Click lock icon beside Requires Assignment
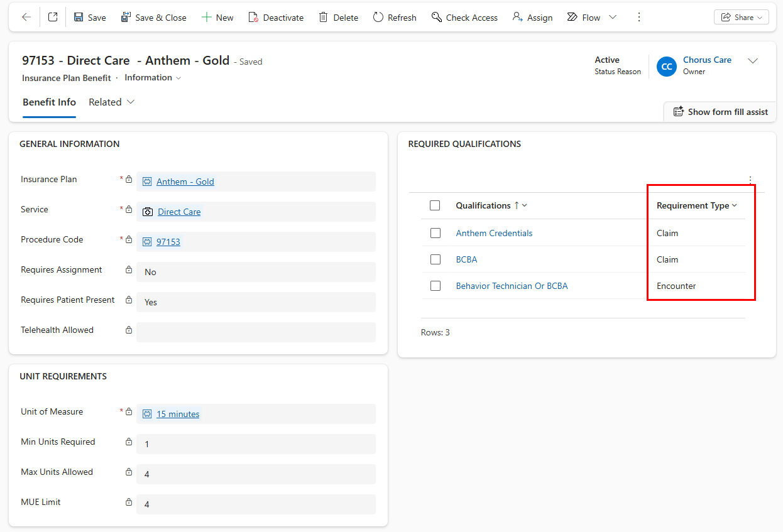The height and width of the screenshot is (532, 783). (129, 269)
